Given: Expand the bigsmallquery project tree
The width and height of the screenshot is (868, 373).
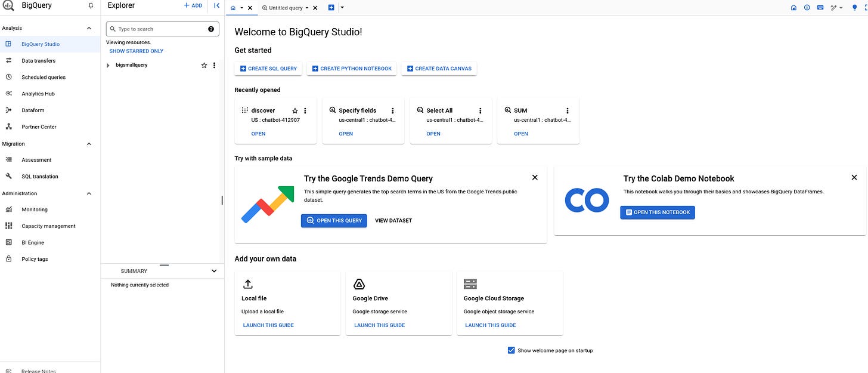Looking at the screenshot, I should pos(108,65).
